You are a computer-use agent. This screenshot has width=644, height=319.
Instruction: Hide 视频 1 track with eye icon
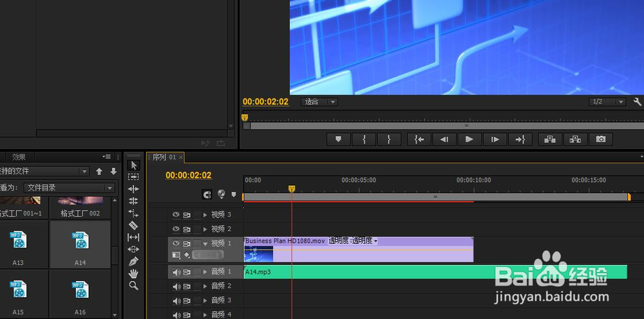(176, 243)
